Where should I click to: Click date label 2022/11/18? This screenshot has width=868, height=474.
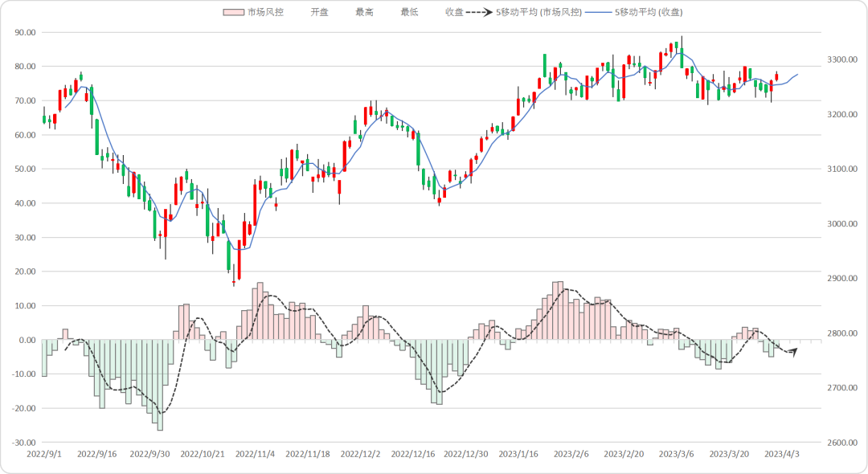coord(308,454)
